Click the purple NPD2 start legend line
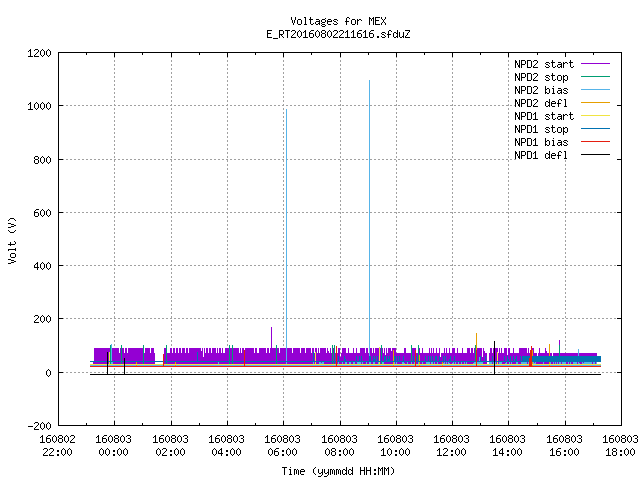 pos(595,64)
